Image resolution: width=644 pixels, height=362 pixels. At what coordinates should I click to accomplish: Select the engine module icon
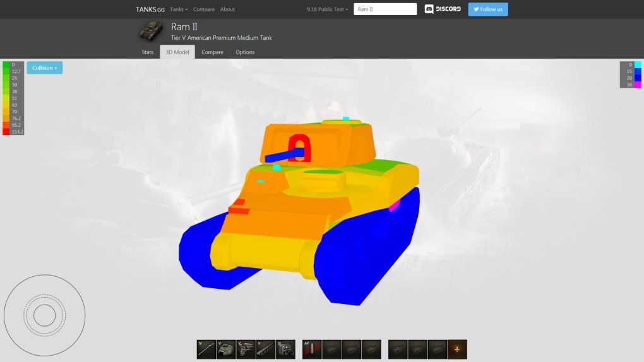click(x=246, y=349)
